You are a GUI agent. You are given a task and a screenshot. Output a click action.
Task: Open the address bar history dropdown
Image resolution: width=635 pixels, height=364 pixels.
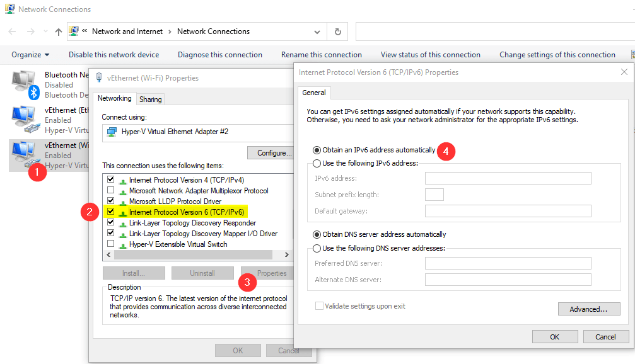(x=317, y=31)
